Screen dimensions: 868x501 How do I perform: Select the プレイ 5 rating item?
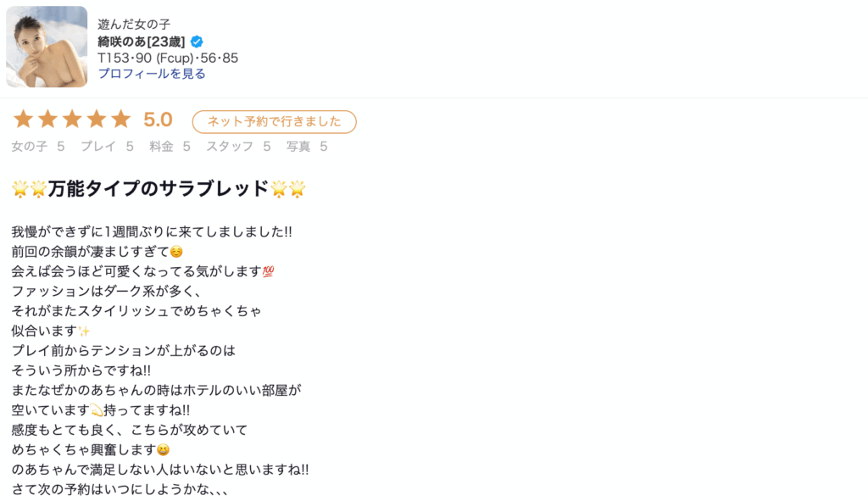[107, 147]
